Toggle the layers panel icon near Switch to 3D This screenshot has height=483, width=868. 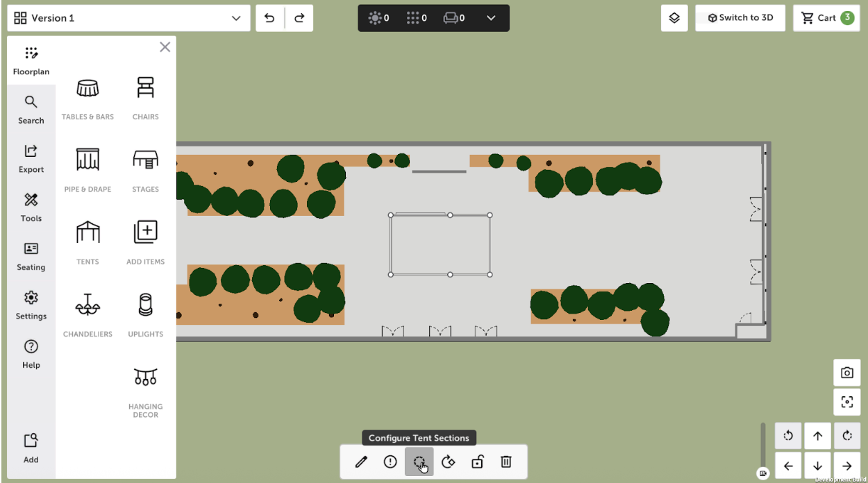tap(674, 17)
